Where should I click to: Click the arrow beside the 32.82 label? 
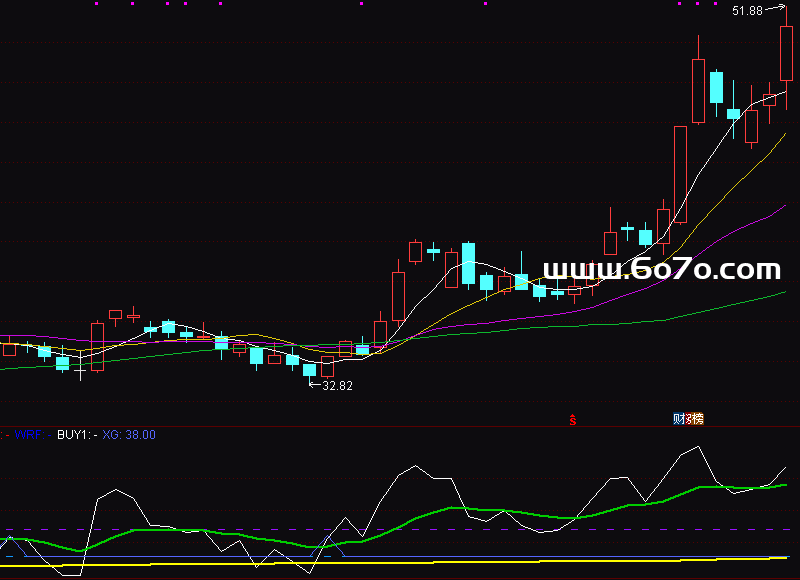coord(312,384)
